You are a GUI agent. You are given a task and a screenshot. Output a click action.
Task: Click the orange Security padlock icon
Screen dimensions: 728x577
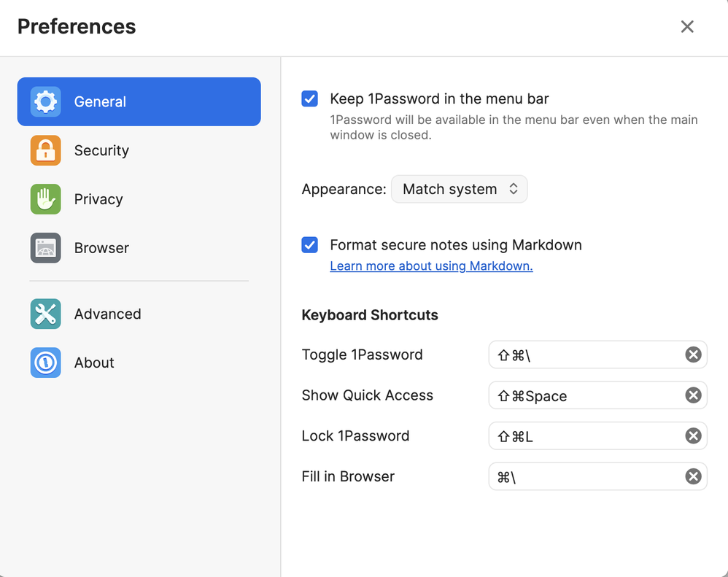(x=45, y=150)
